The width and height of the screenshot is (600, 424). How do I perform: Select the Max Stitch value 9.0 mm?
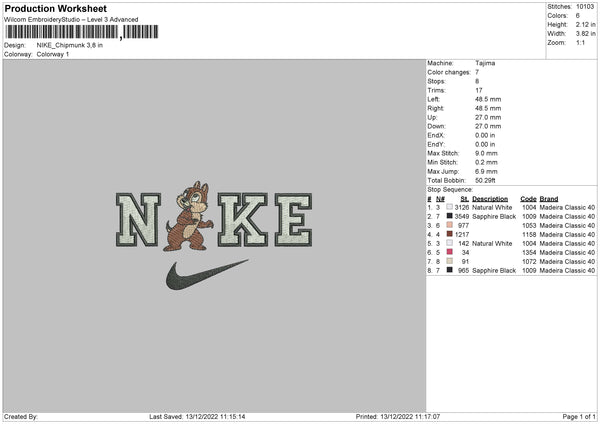tap(486, 153)
